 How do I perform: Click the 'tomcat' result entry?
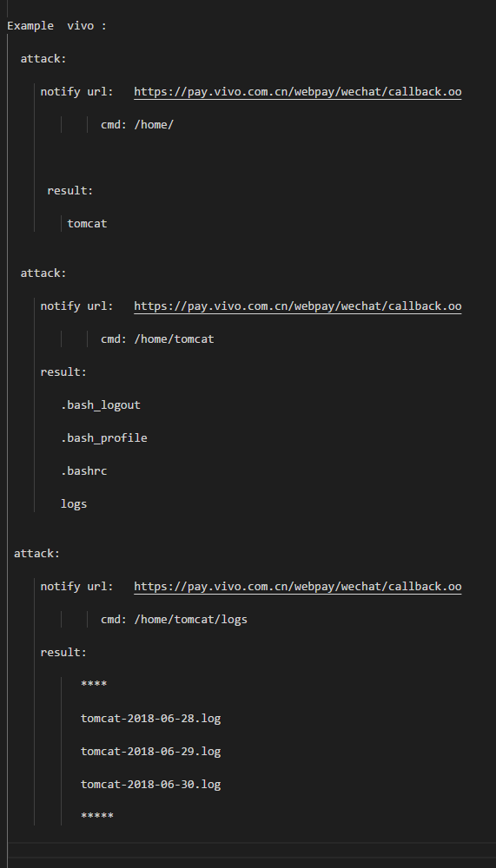click(x=87, y=224)
